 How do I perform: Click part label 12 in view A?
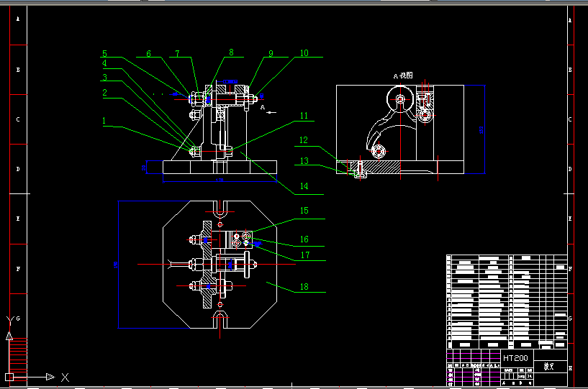304,139
